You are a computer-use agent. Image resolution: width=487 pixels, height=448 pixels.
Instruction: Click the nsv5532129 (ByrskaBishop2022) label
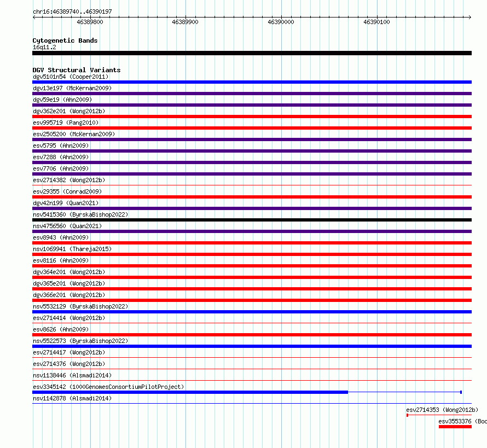tap(80, 306)
